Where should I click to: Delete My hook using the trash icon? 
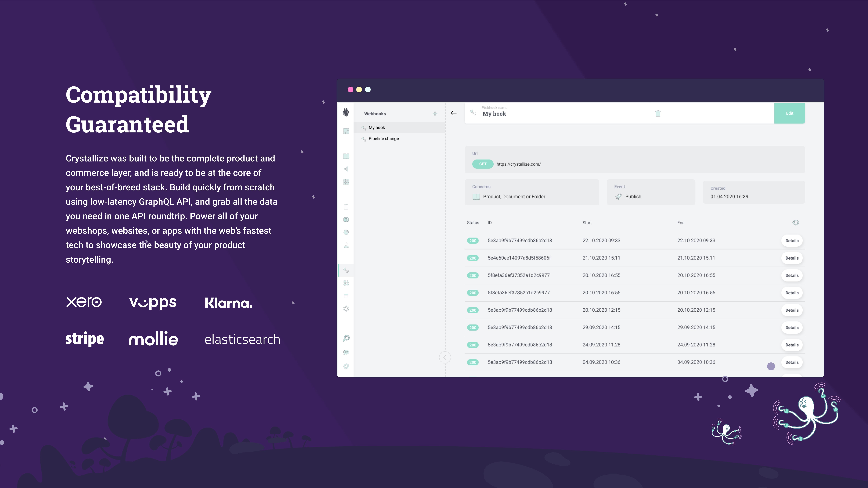click(x=658, y=113)
